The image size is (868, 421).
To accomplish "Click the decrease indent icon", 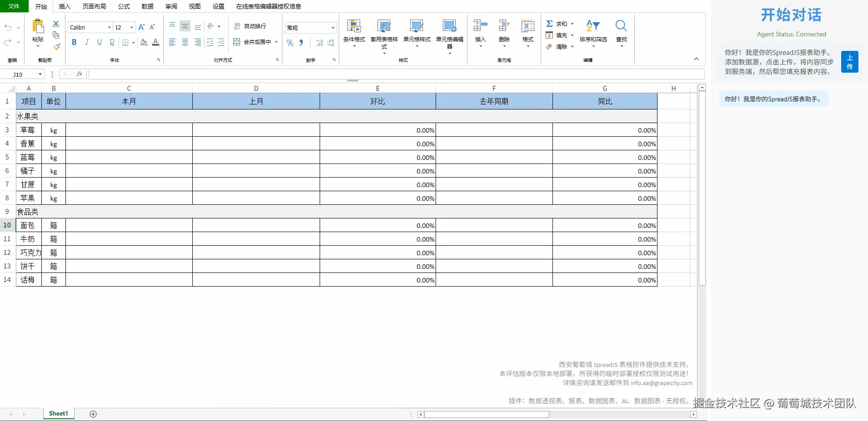I will point(210,42).
